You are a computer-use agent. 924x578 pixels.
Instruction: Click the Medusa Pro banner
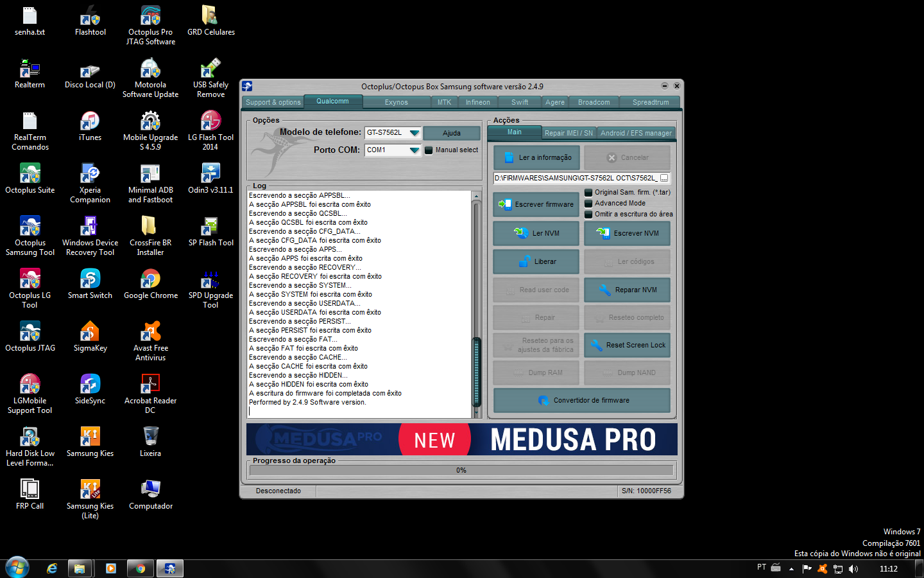pos(461,439)
